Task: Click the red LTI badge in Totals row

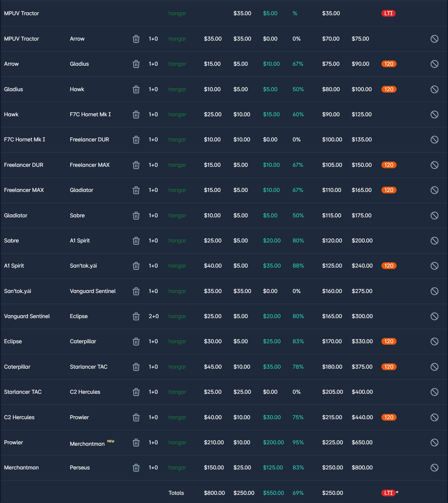Action: [388, 493]
